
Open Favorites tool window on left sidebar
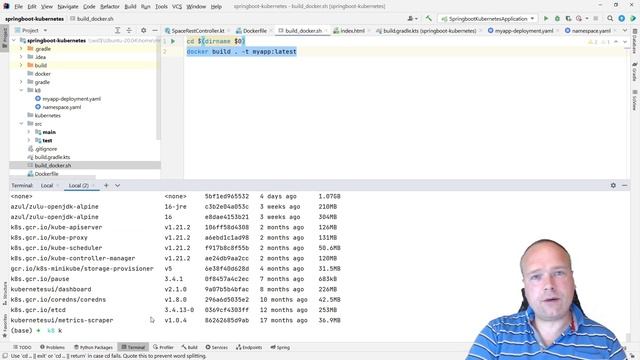coord(4,325)
